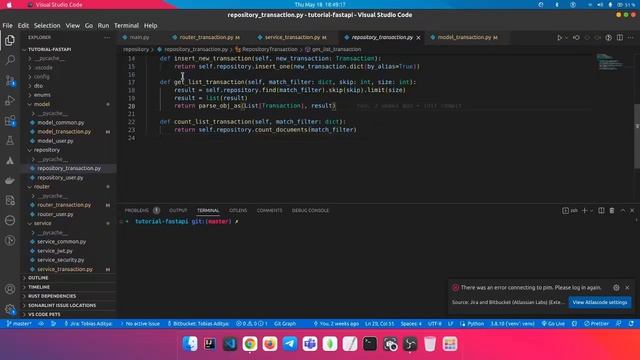Open new terminal profile dropdown arrow
This screenshot has width=640, height=360.
click(591, 211)
